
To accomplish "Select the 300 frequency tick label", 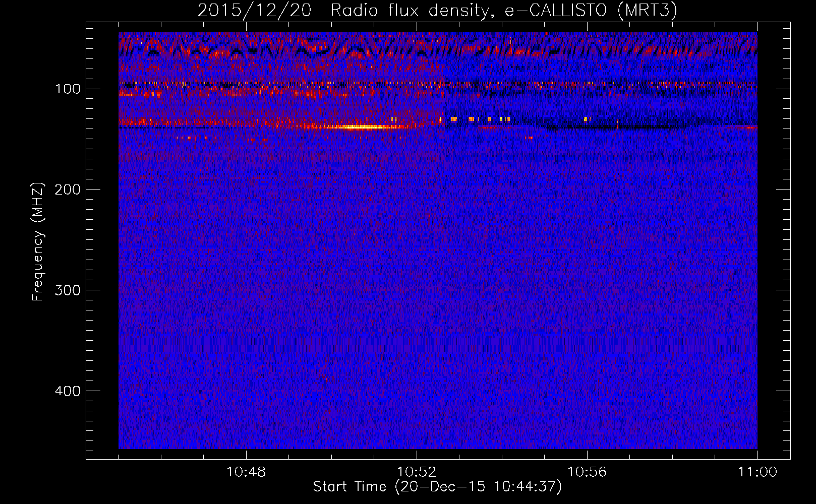I will (x=68, y=290).
